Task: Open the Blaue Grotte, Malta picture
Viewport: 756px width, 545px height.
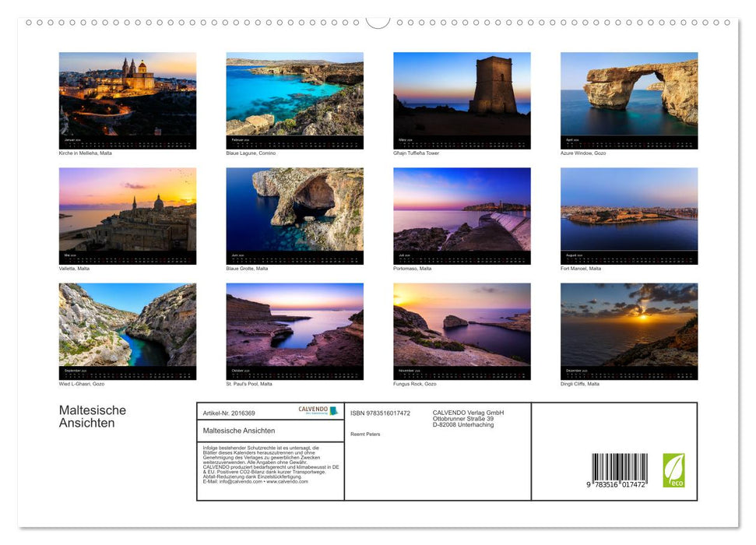Action: tap(294, 211)
